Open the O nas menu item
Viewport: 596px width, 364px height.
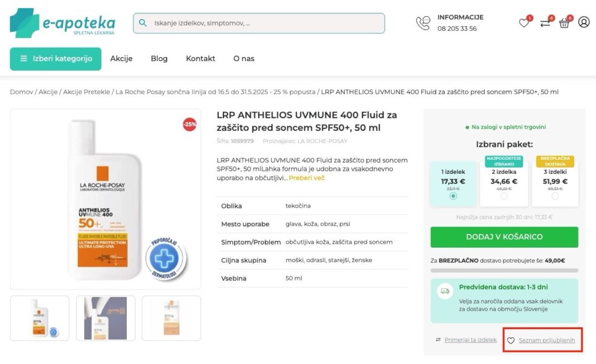(x=244, y=59)
